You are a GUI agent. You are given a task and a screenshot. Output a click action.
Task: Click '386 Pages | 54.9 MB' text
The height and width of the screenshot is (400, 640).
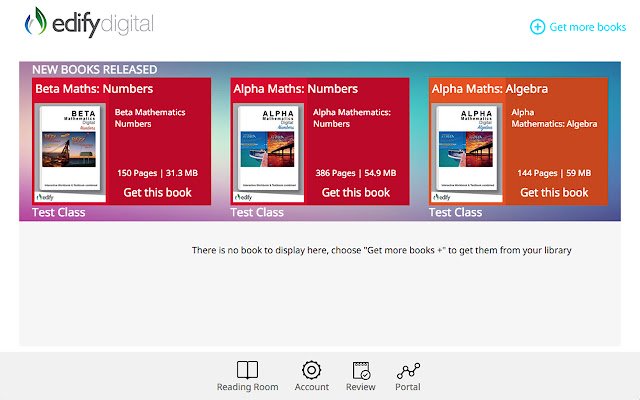pos(356,173)
